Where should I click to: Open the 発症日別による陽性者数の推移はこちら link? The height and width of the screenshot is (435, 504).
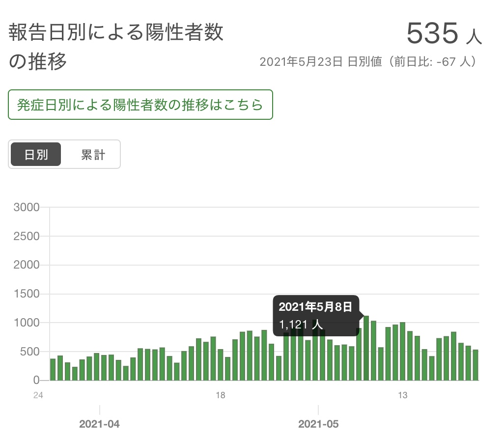click(x=140, y=105)
